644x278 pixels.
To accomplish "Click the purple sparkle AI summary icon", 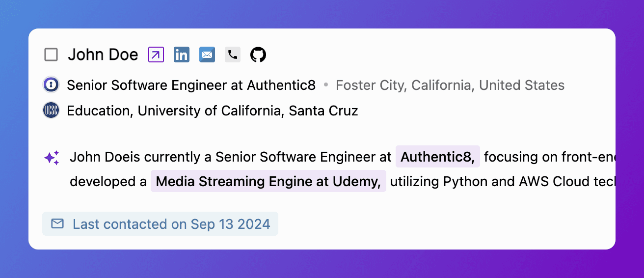I will [52, 158].
